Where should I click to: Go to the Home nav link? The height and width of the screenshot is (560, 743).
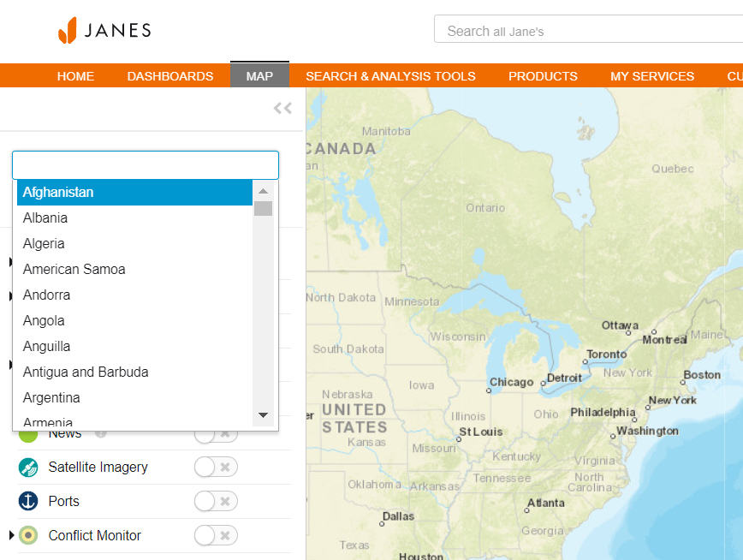pos(75,76)
